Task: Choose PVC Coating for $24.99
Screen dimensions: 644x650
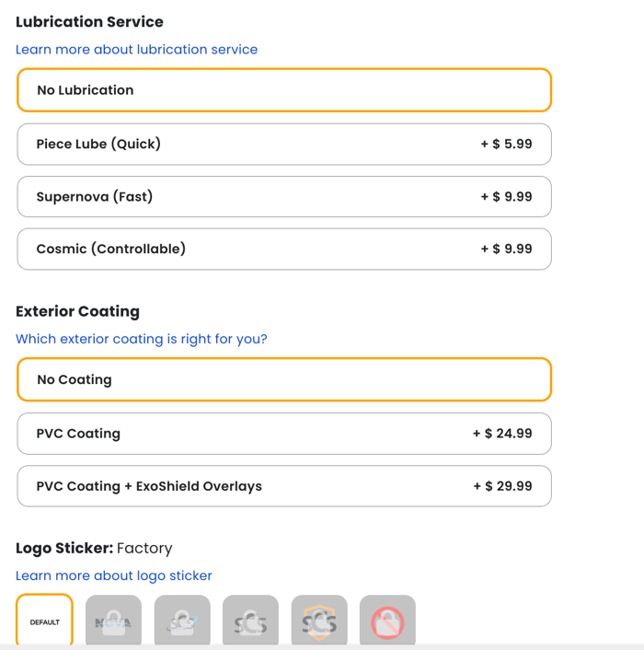Action: 283,434
